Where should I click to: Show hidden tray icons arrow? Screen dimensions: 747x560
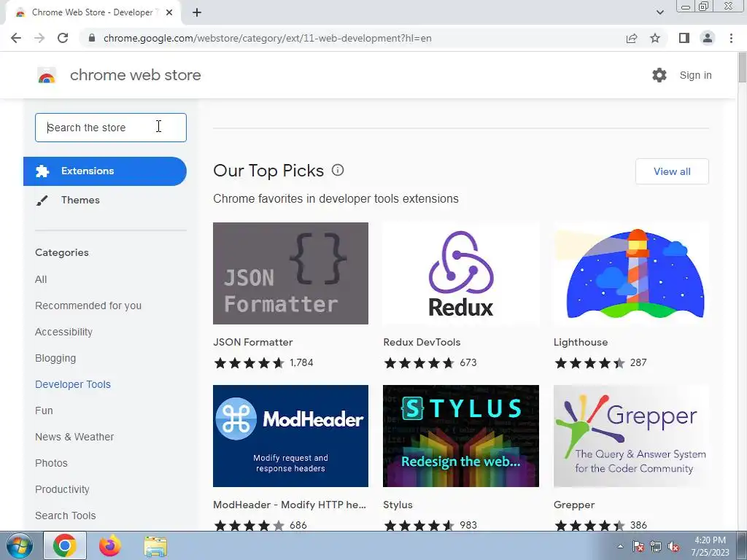click(x=620, y=546)
